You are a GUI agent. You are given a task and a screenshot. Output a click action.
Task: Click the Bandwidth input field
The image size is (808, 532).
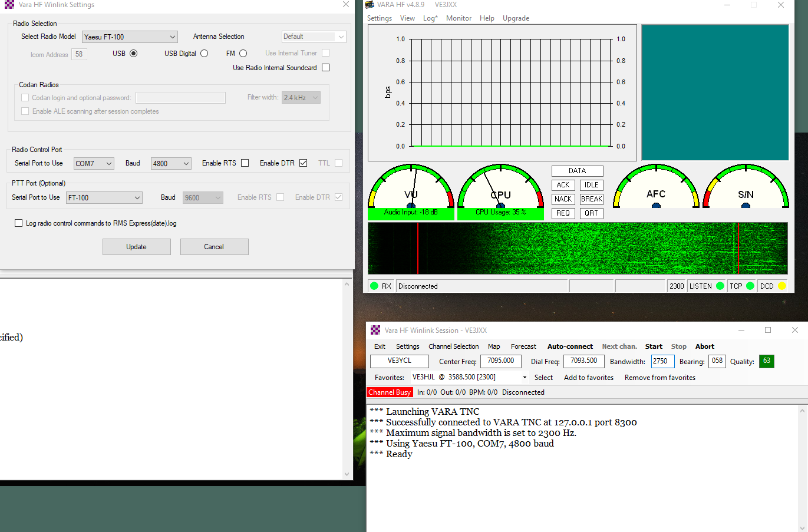coord(662,361)
